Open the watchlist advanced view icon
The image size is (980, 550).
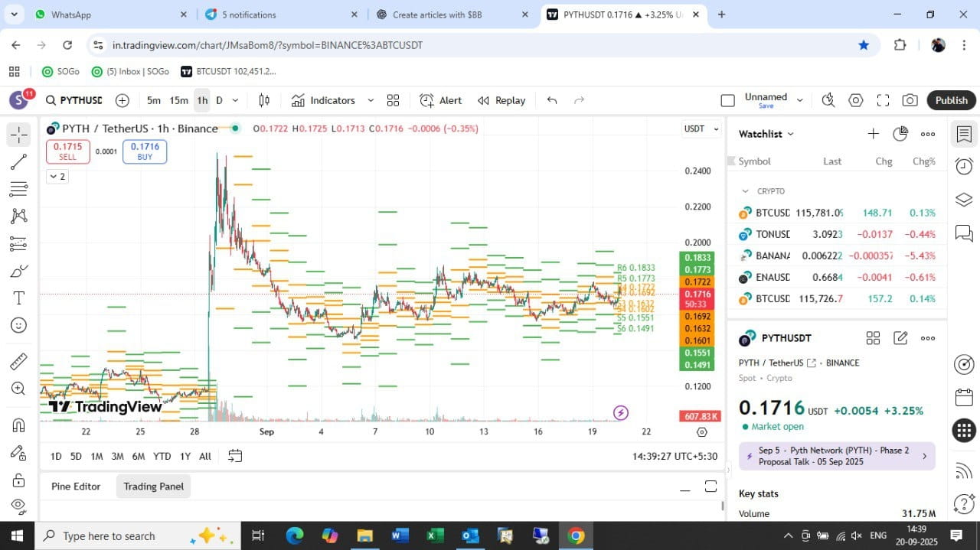(x=900, y=134)
